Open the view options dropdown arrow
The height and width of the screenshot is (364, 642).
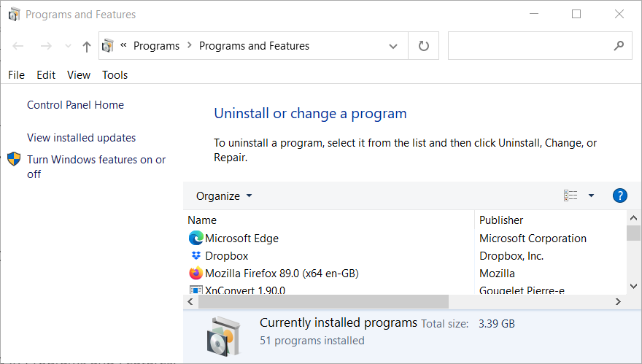591,195
